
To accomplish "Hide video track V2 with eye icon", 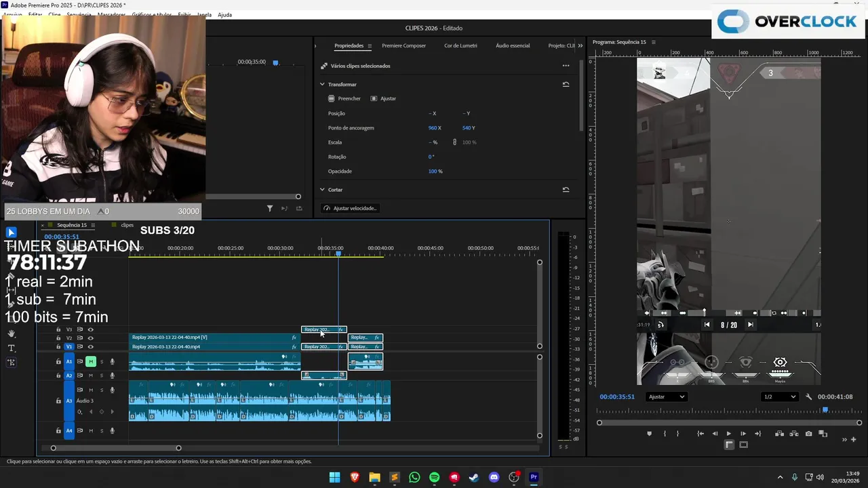I will coord(90,338).
